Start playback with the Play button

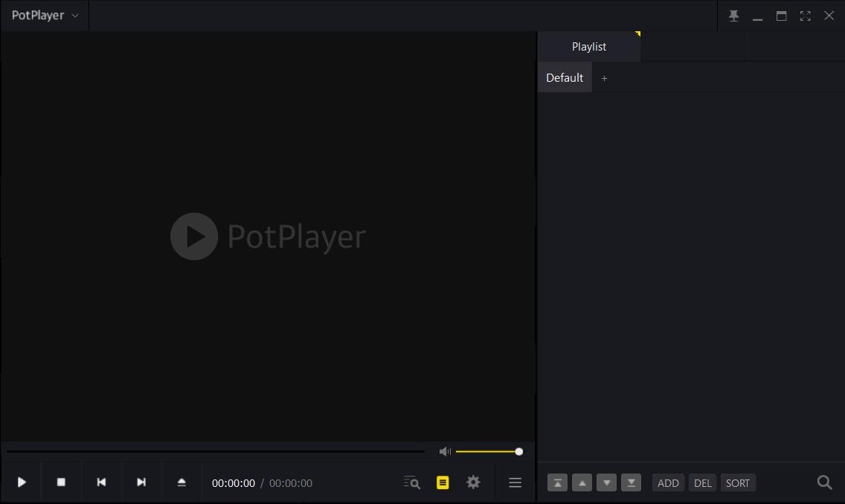point(22,482)
